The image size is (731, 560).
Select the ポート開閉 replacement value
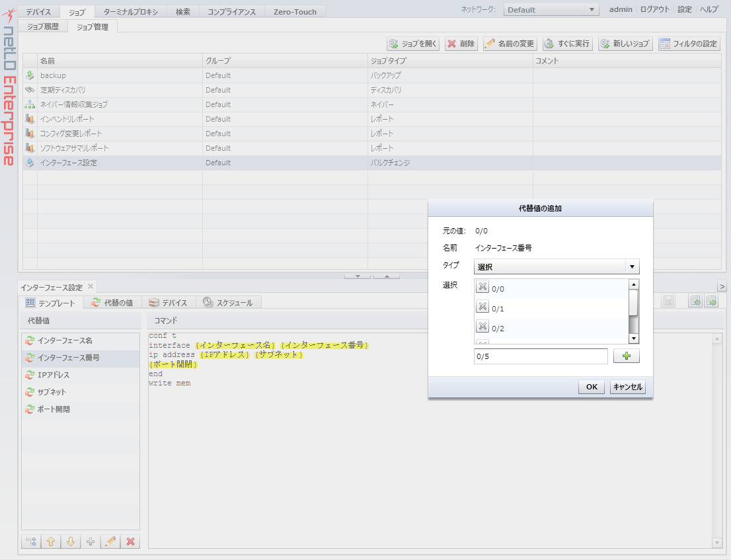(x=80, y=409)
